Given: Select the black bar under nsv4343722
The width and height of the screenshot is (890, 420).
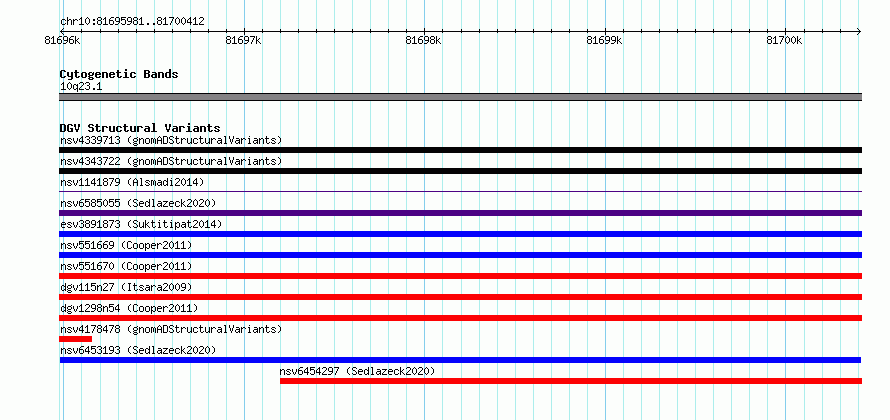Looking at the screenshot, I should (460, 171).
